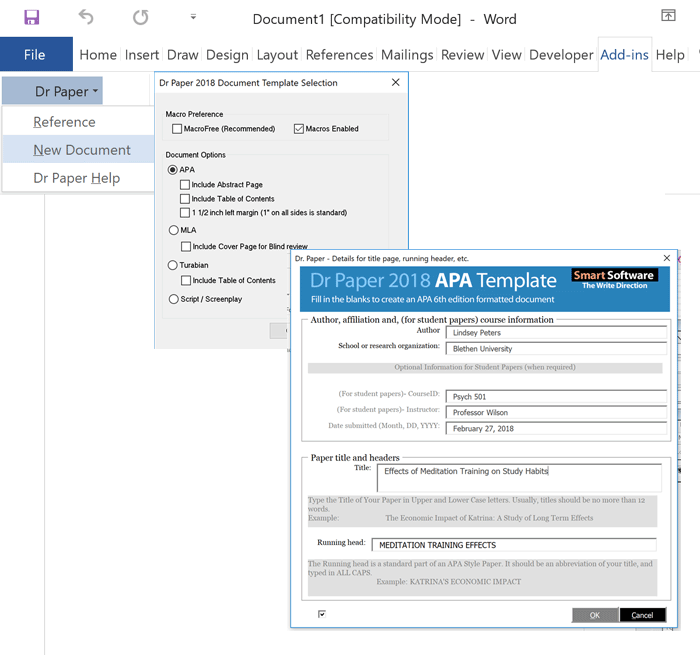This screenshot has width=700, height=655.
Task: Choose the Turabian document option
Action: [x=173, y=265]
